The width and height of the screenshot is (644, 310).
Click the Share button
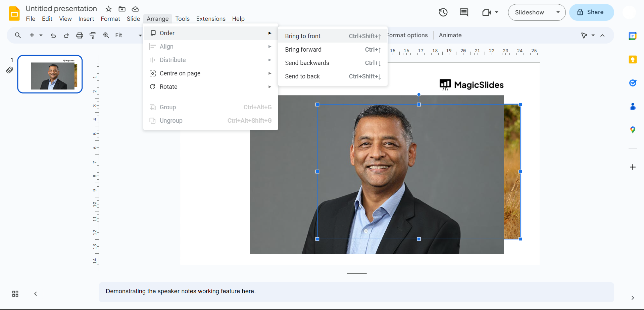591,12
